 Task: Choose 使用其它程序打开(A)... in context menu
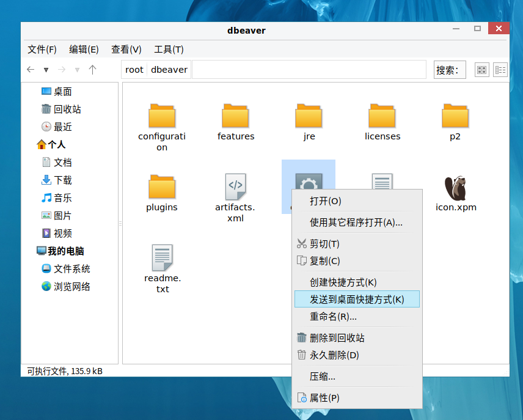pyautogui.click(x=357, y=223)
